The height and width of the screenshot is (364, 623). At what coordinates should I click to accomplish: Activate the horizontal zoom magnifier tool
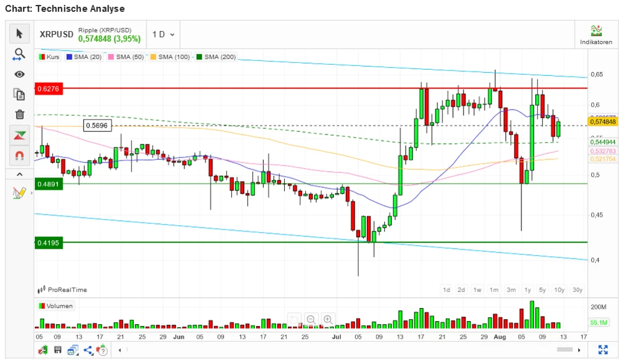pos(19,54)
